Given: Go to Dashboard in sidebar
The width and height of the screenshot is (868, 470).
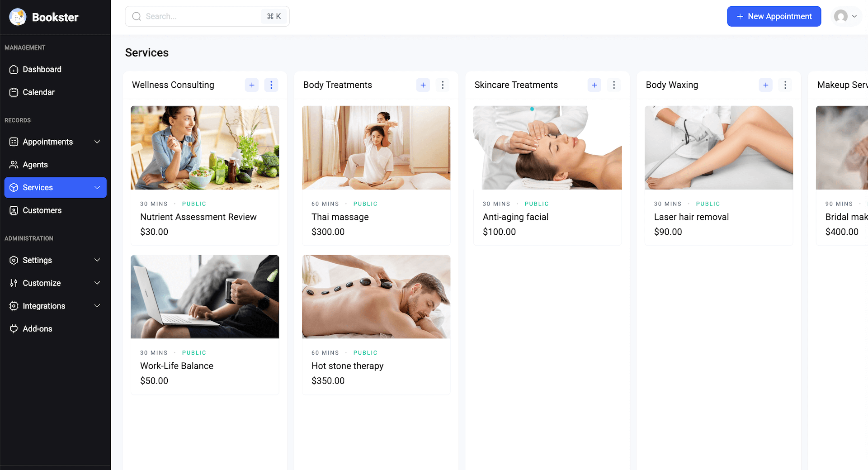Looking at the screenshot, I should tap(42, 69).
